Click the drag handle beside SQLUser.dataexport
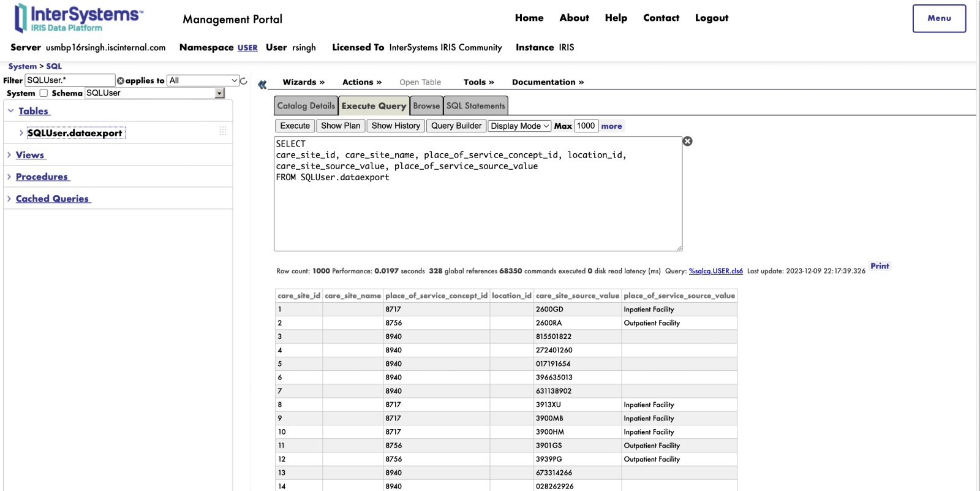The image size is (980, 491). click(x=223, y=131)
